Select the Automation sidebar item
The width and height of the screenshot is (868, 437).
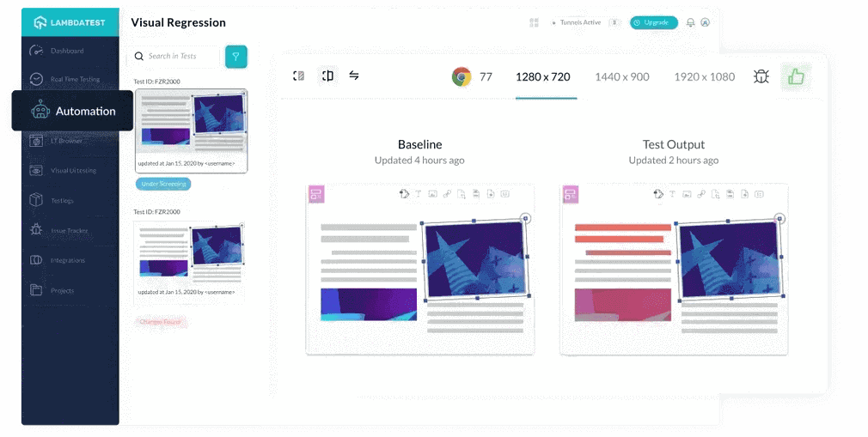[x=72, y=111]
